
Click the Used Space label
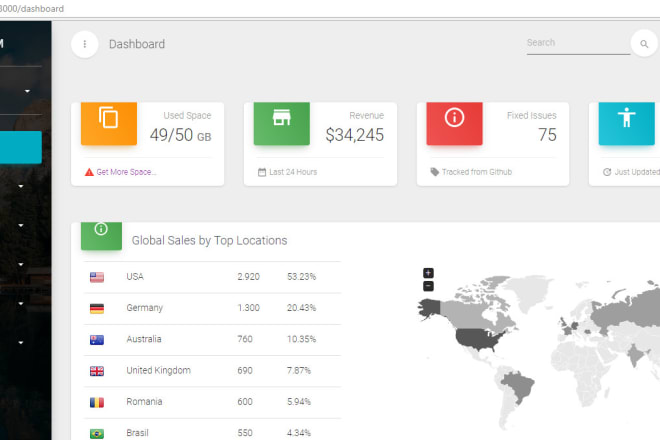pyautogui.click(x=187, y=115)
